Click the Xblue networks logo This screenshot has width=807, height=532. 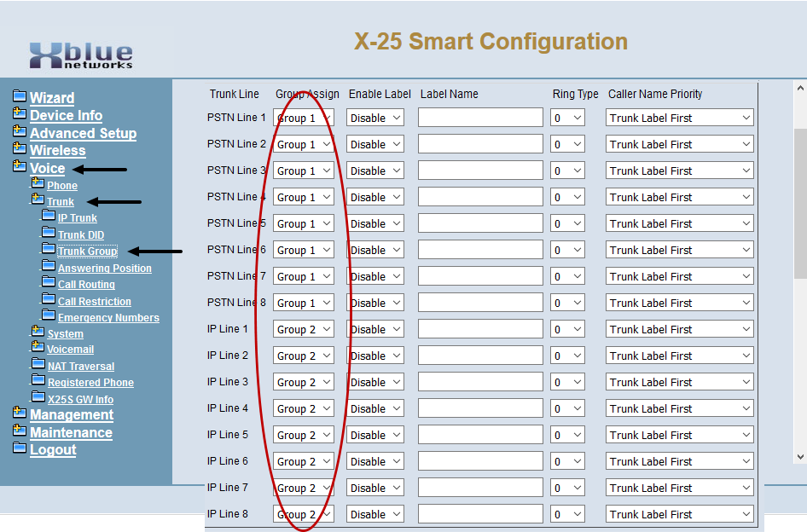click(x=81, y=55)
